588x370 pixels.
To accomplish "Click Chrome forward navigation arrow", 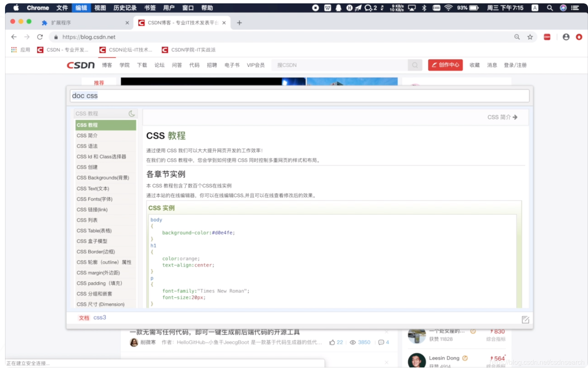I will pyautogui.click(x=27, y=37).
